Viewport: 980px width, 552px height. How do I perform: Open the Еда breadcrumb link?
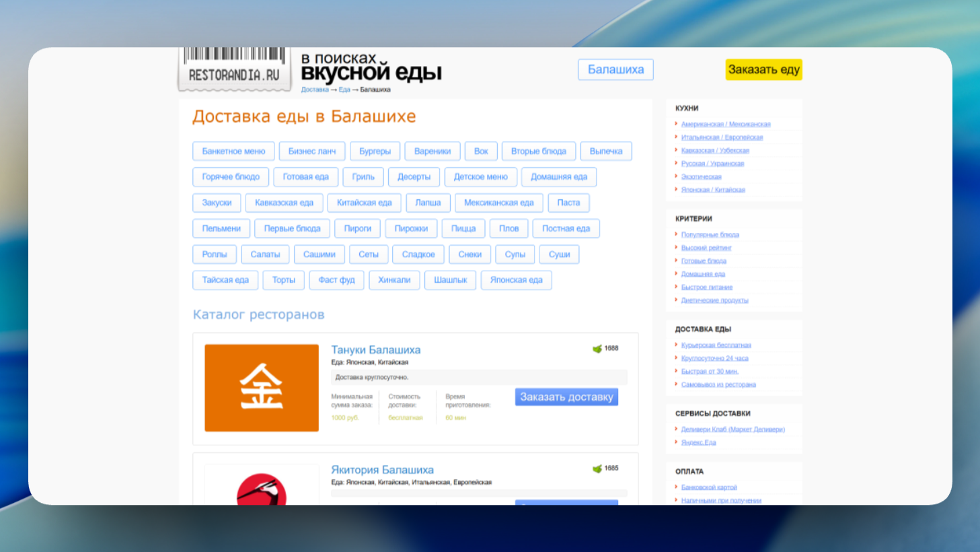(344, 90)
